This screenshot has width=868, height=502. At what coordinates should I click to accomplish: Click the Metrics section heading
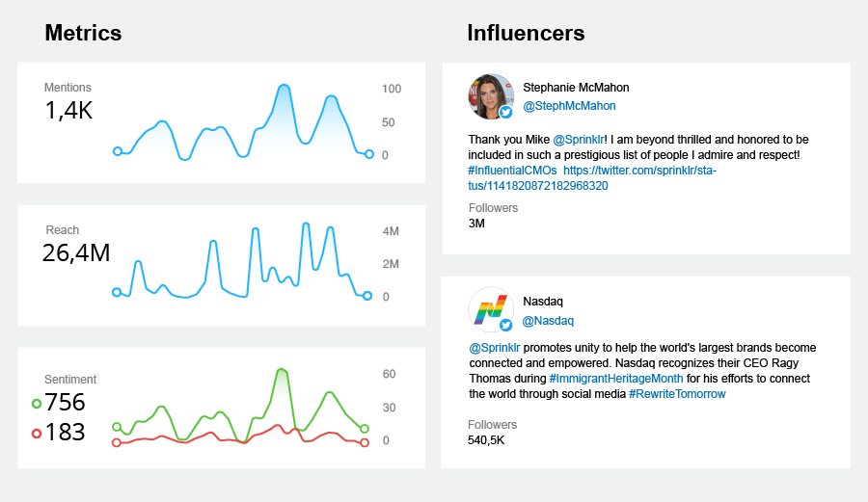click(x=83, y=33)
